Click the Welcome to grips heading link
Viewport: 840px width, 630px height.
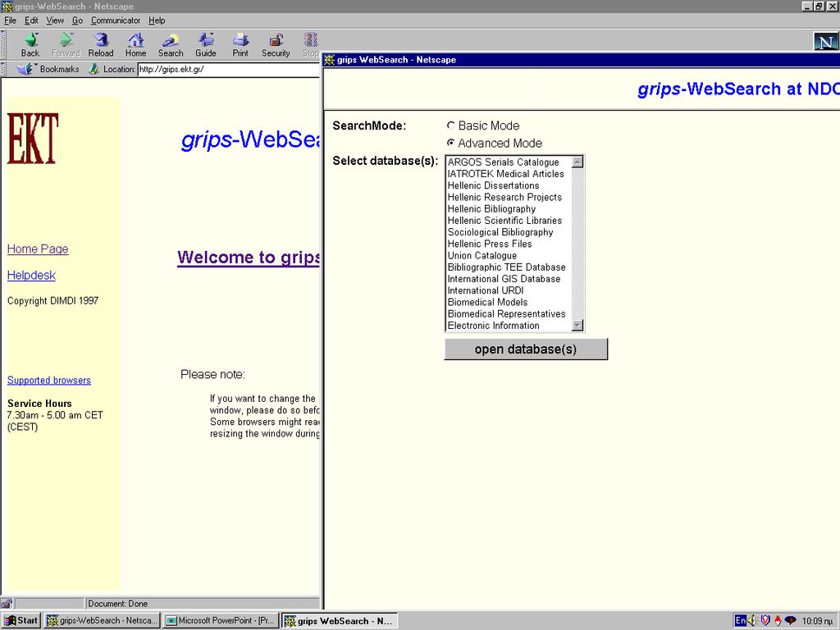(249, 257)
